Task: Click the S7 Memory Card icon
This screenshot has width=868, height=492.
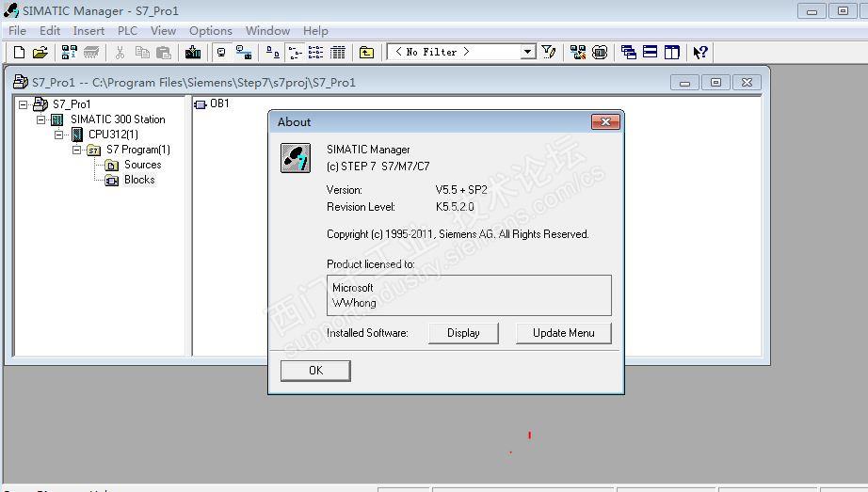Action: coord(91,53)
